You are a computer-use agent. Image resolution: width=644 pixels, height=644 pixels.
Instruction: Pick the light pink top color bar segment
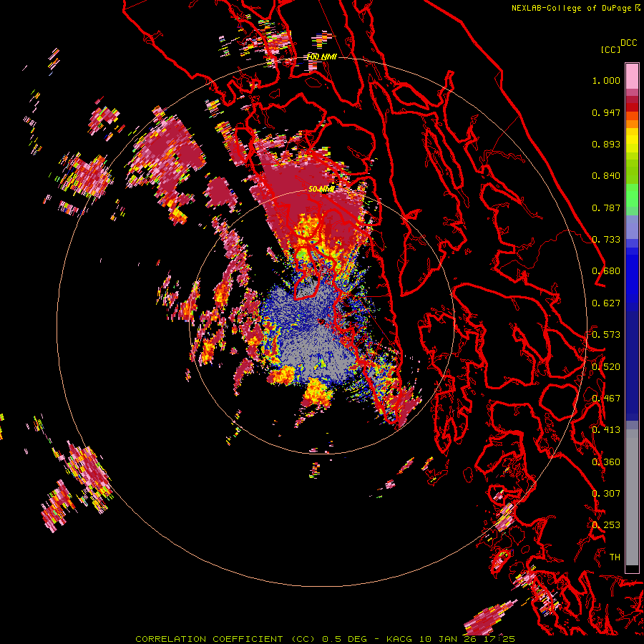click(x=632, y=76)
